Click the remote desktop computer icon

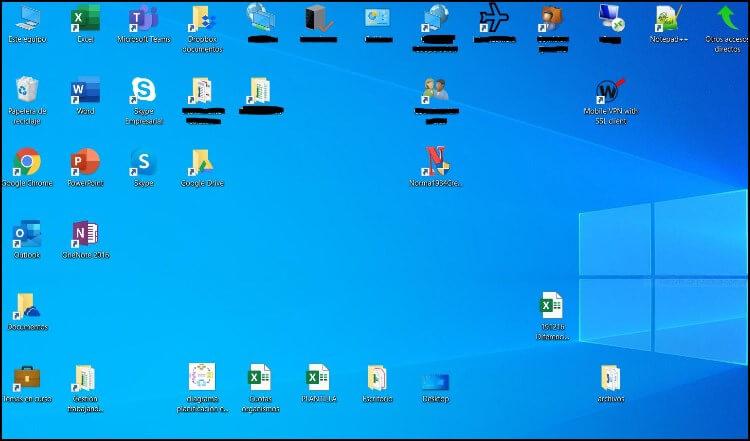click(610, 18)
